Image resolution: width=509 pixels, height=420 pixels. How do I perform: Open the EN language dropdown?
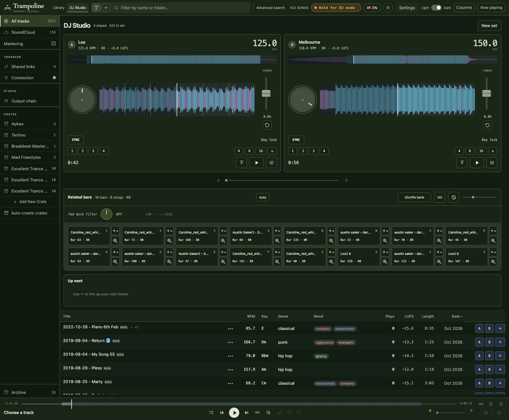tap(372, 8)
